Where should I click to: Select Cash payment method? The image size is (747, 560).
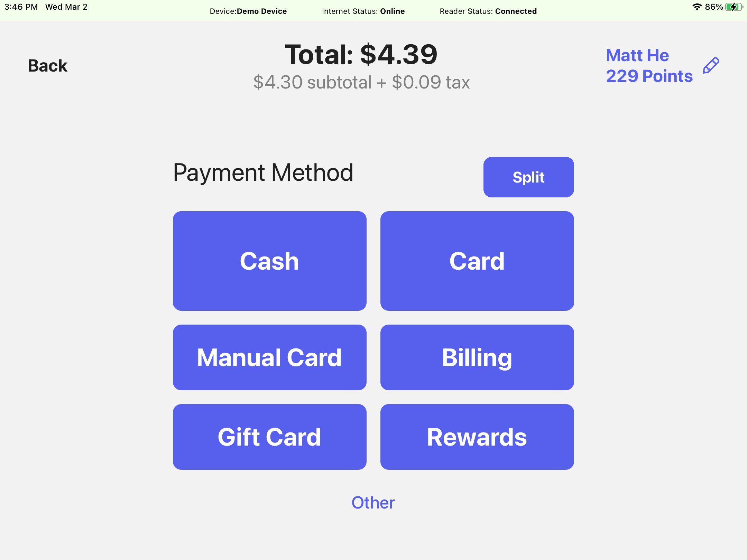pos(269,261)
